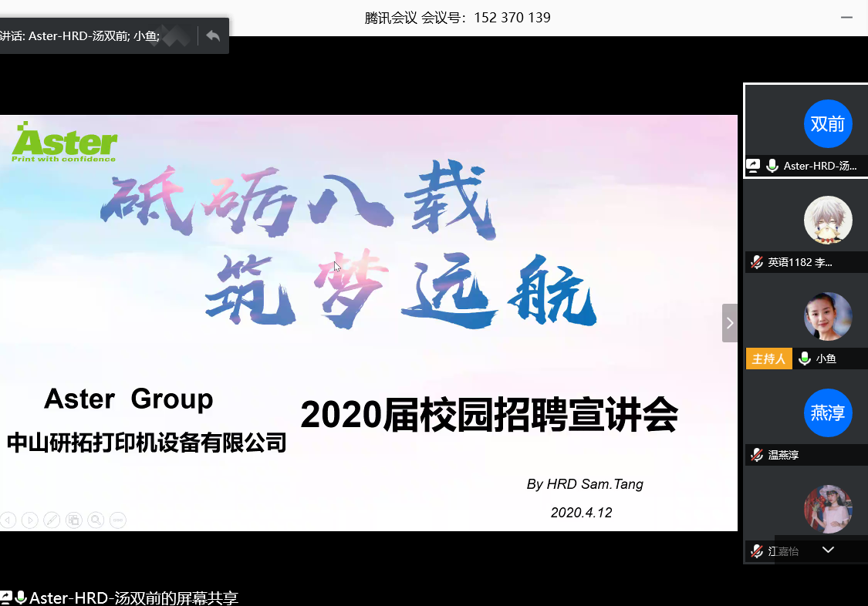The width and height of the screenshot is (868, 606).
Task: Open the slideshow more options icon
Action: click(x=117, y=520)
